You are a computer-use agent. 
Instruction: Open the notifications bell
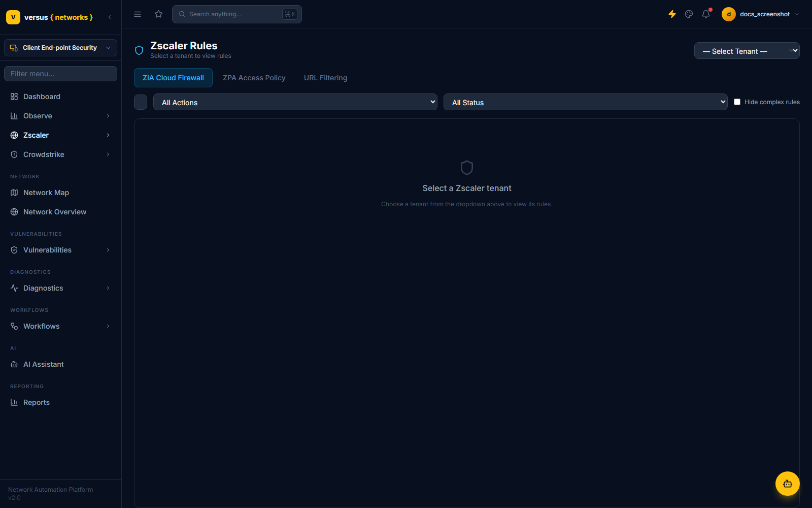pyautogui.click(x=706, y=14)
